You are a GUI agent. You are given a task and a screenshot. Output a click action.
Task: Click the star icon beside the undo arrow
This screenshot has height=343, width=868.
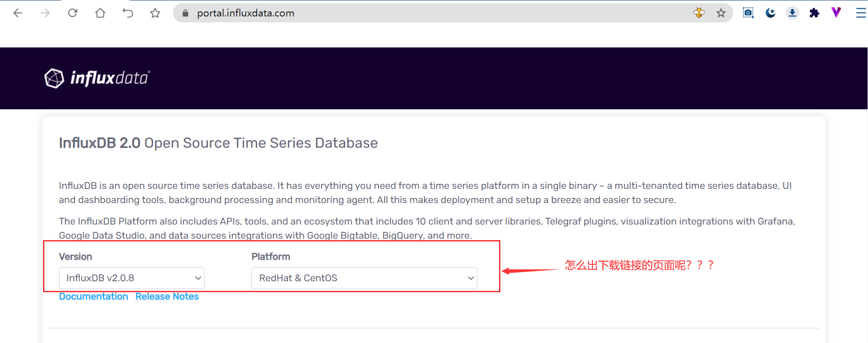pos(155,13)
